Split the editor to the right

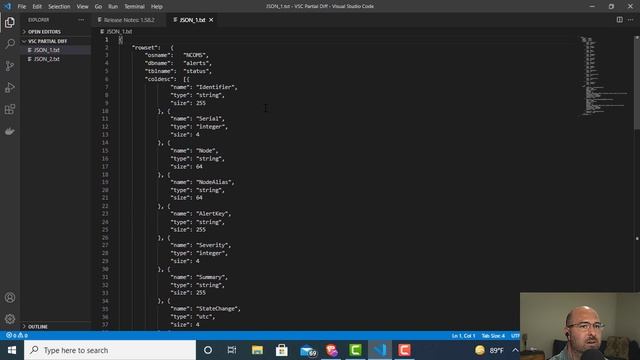tap(620, 20)
